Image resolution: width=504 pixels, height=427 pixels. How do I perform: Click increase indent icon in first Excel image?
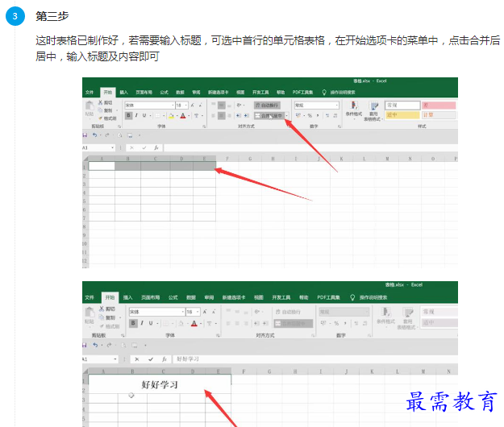coord(246,115)
